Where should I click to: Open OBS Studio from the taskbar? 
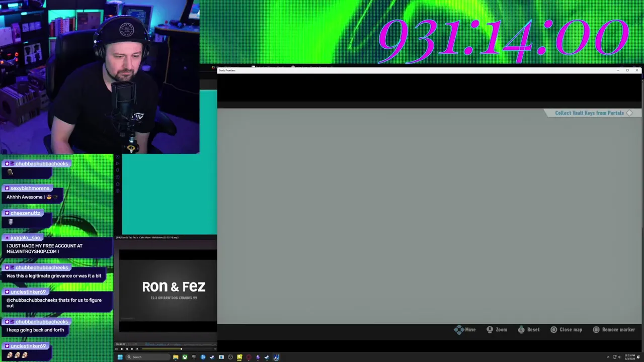tap(230, 357)
